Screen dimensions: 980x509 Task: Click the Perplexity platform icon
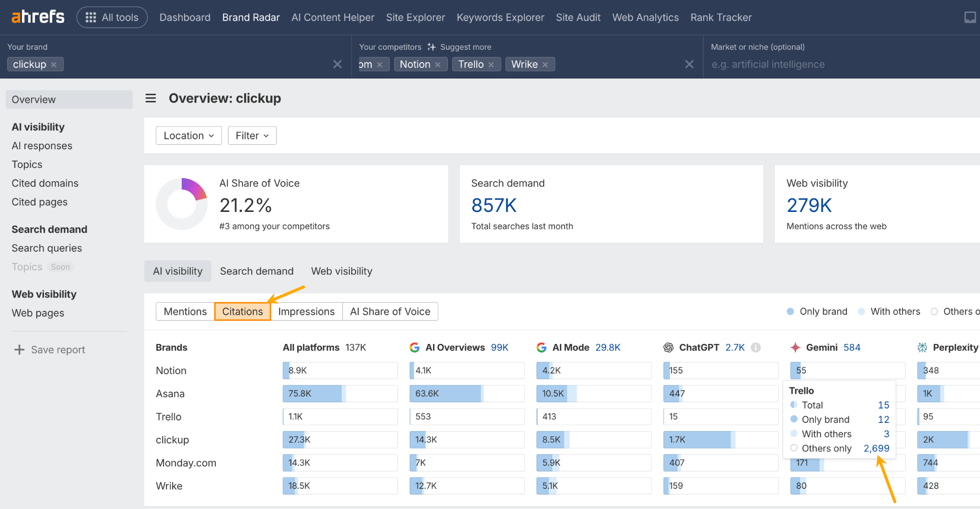922,347
